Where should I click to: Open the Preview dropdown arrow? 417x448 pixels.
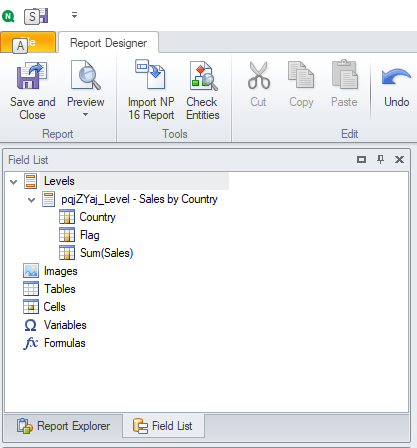tap(86, 115)
